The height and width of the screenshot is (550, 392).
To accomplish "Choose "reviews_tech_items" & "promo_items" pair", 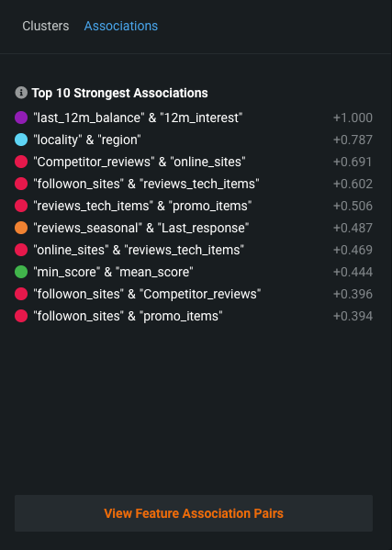I will pyautogui.click(x=194, y=206).
